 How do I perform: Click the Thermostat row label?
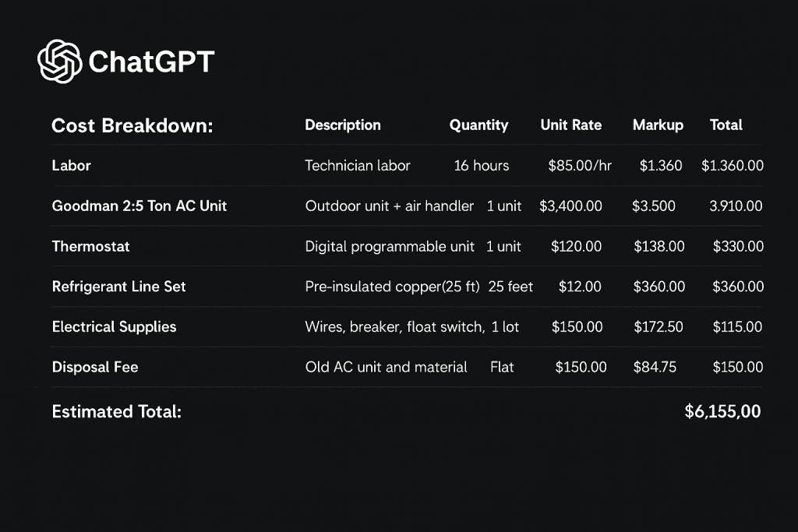pos(90,247)
